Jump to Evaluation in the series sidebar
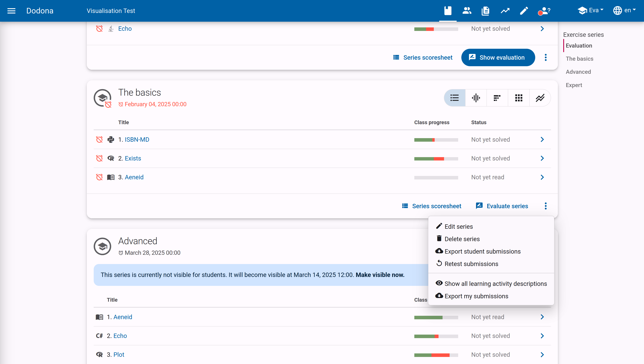 click(x=579, y=46)
